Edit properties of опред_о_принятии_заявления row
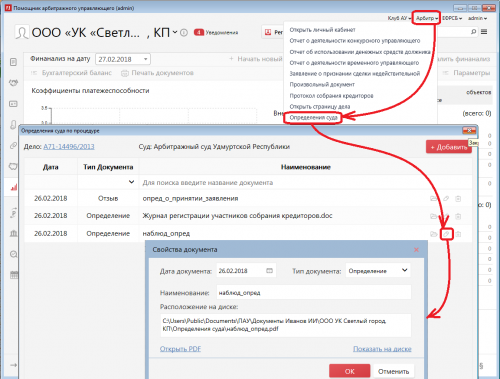This screenshot has width=500, height=379. (x=446, y=199)
